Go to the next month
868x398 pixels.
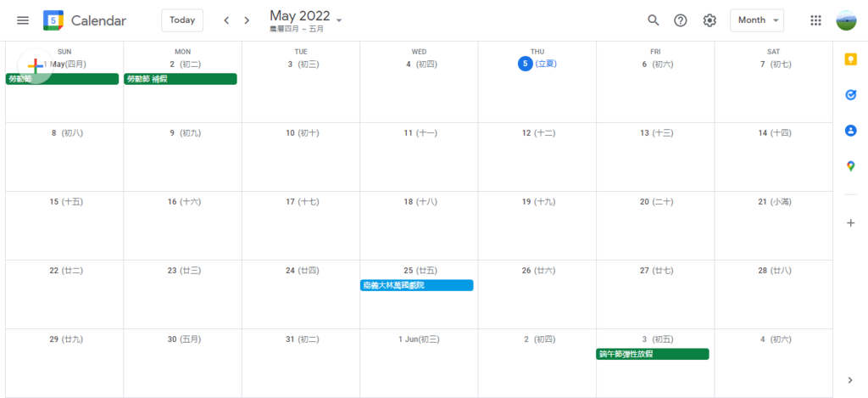(247, 20)
